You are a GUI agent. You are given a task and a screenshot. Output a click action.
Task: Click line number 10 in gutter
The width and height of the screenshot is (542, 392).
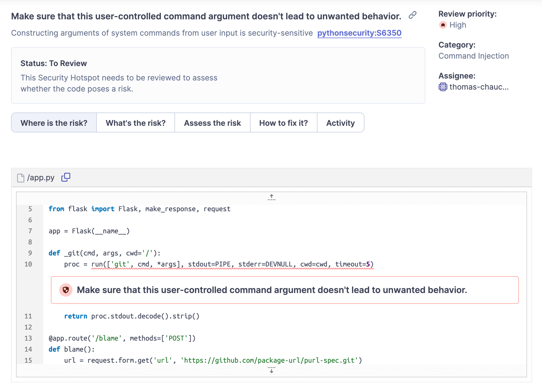coord(28,264)
